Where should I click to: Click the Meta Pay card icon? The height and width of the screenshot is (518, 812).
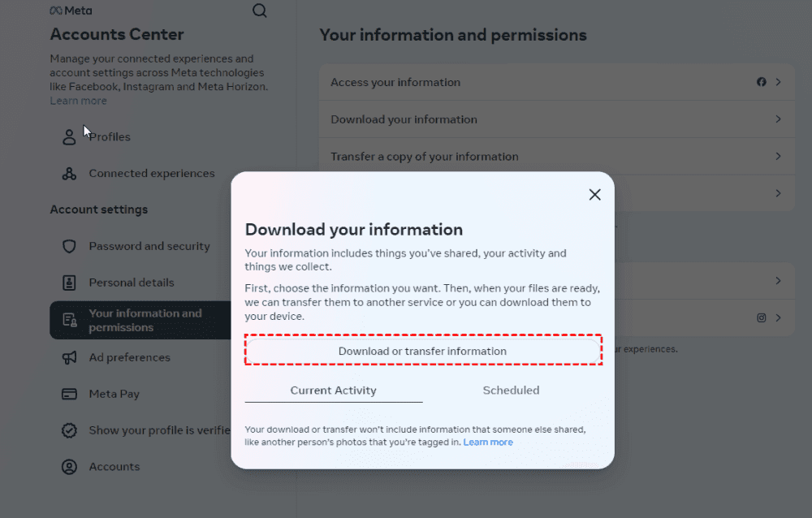(x=70, y=394)
